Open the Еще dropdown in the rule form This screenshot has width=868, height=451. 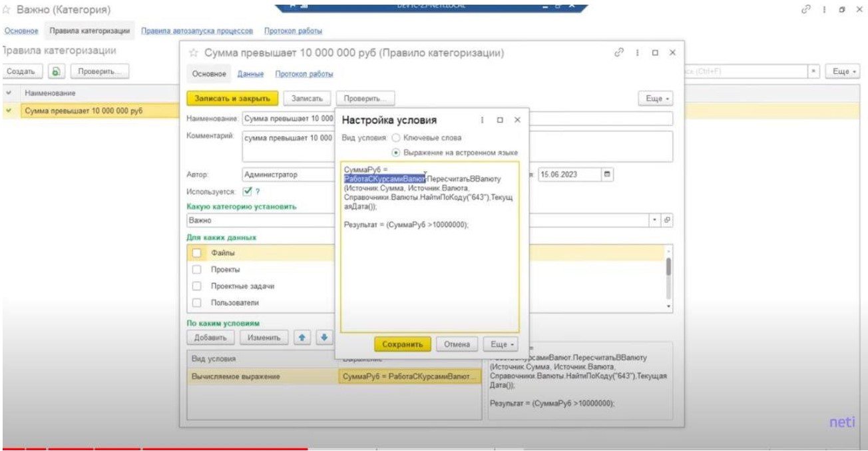[655, 99]
